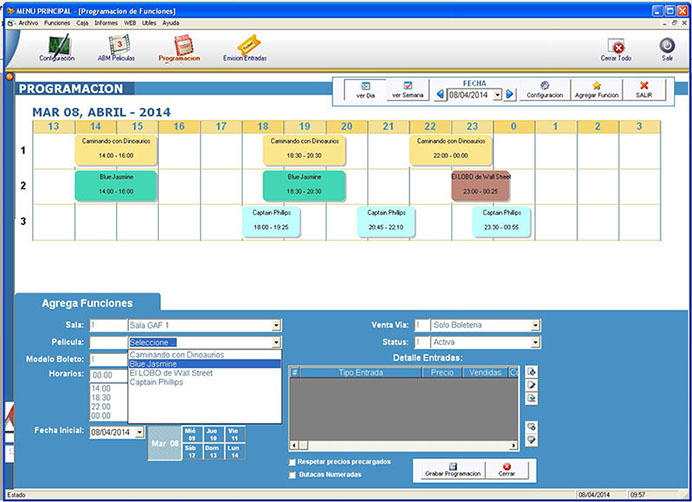Switch to 'ver Día' view
Image resolution: width=692 pixels, height=502 pixels.
[365, 89]
